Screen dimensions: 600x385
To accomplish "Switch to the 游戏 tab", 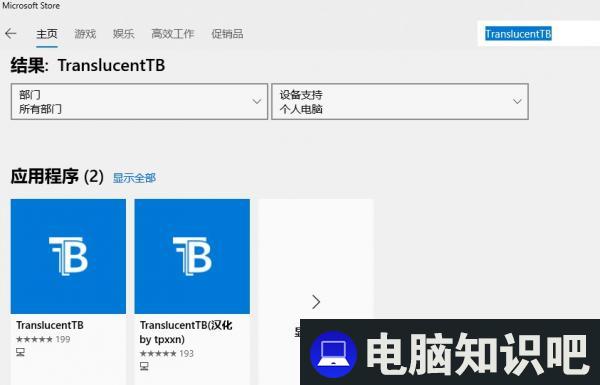I will coord(85,34).
